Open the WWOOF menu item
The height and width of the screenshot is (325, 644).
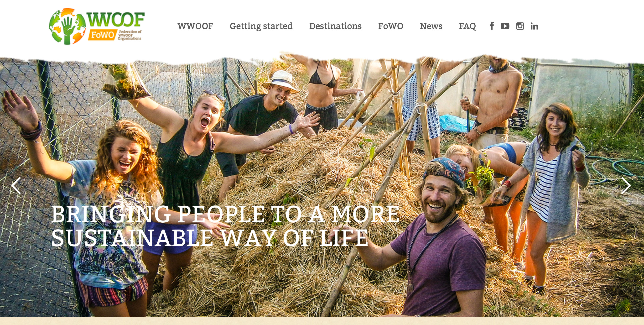coord(195,26)
